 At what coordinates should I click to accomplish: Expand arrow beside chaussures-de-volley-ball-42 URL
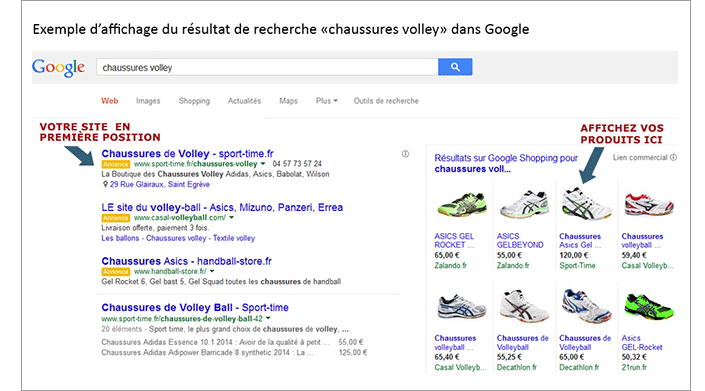pos(268,318)
